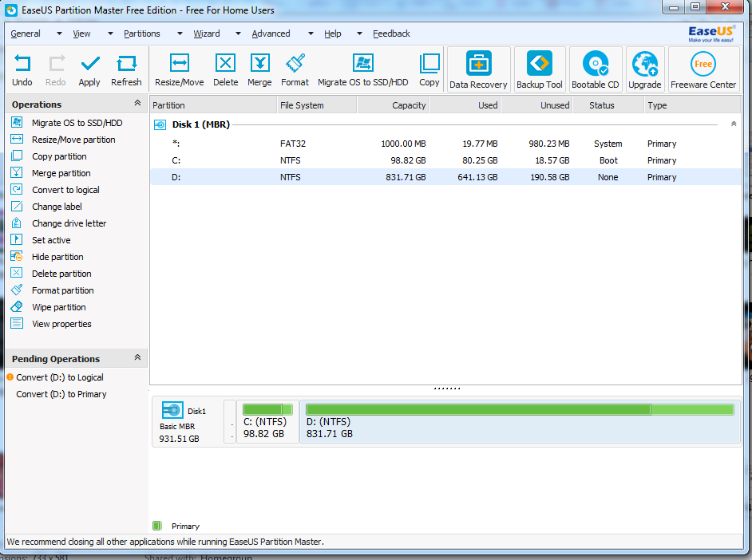Choose Migrate OS to SSD/HDD in Operations panel
Viewport: 752px width, 560px height.
point(77,123)
